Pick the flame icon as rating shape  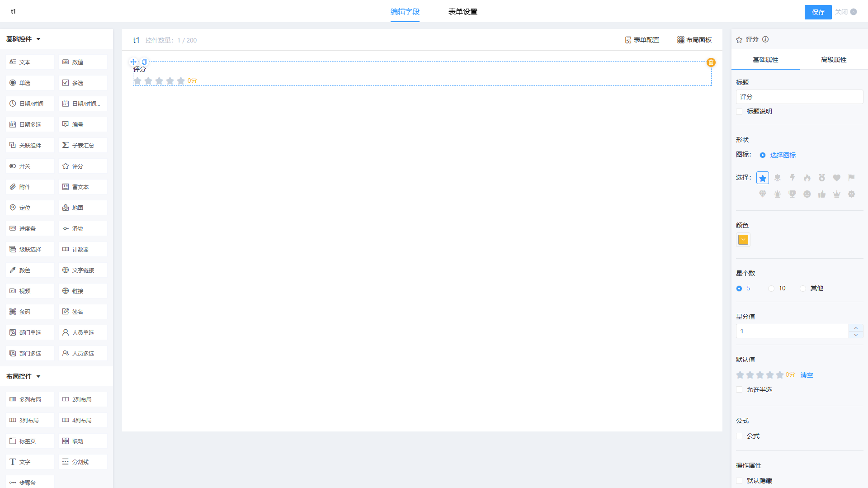pos(807,178)
